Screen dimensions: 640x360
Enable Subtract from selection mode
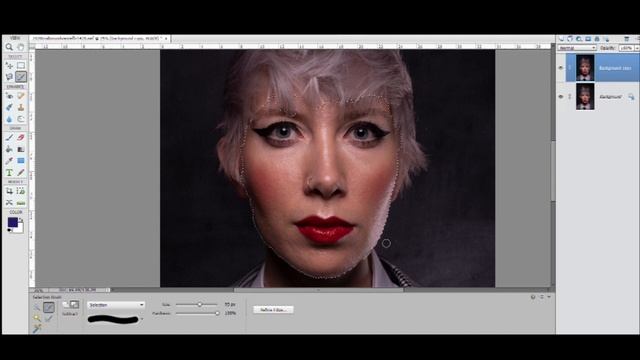pyautogui.click(x=74, y=304)
